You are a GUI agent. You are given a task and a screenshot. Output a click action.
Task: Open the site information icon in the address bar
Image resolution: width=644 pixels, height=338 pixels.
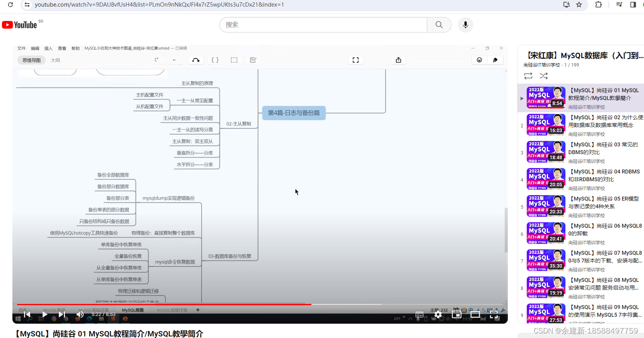27,5
